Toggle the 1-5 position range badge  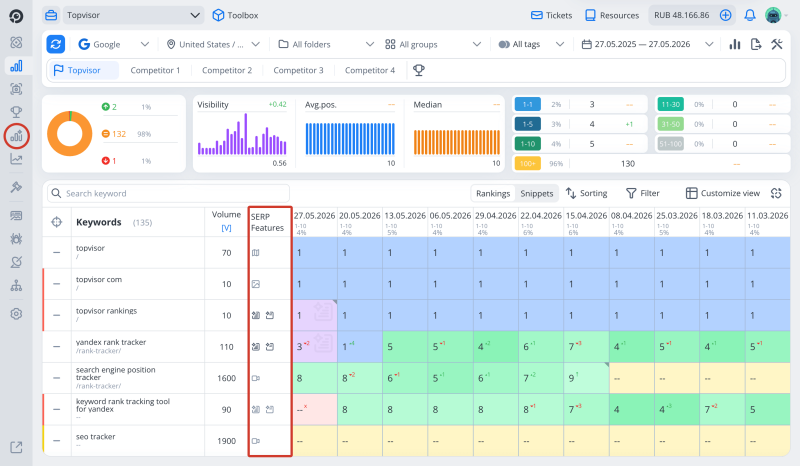528,124
